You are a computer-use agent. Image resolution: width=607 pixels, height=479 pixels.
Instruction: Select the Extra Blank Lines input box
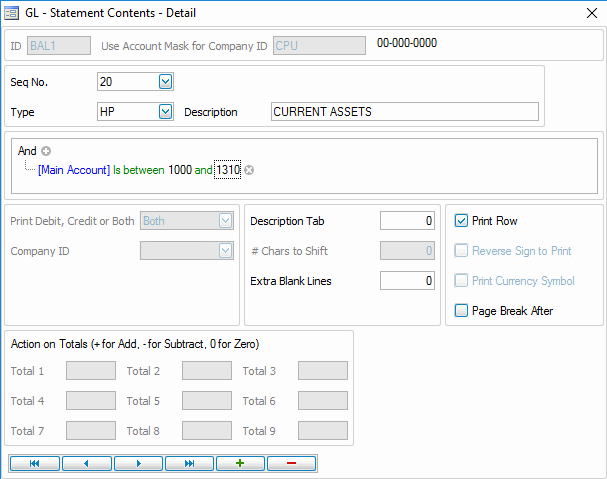pyautogui.click(x=407, y=281)
